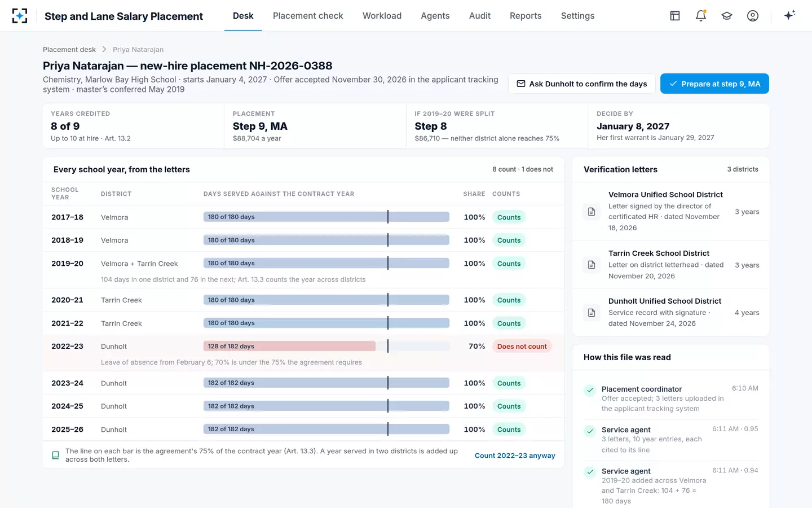Open the Dunholt Unified School District letter
812x508 pixels.
tap(671, 313)
